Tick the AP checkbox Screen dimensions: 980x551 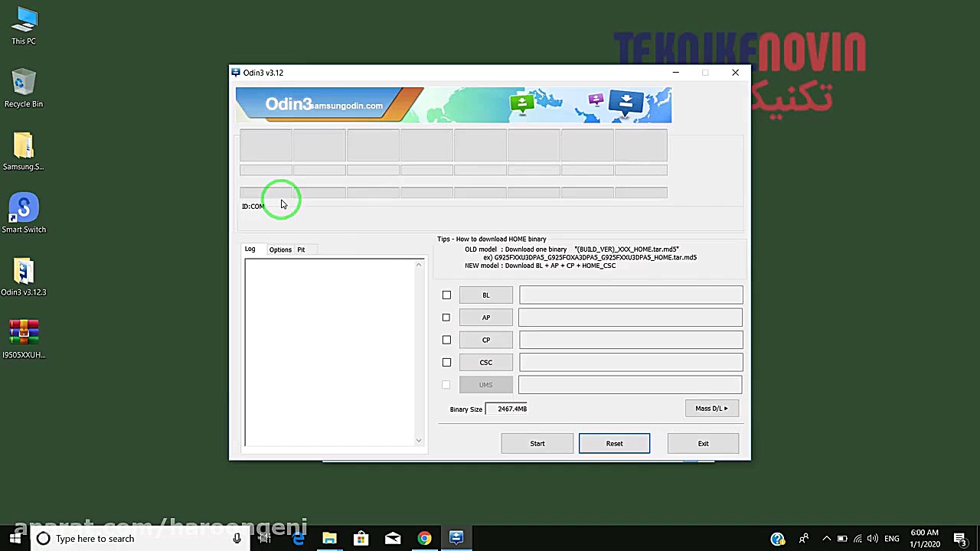pyautogui.click(x=446, y=318)
